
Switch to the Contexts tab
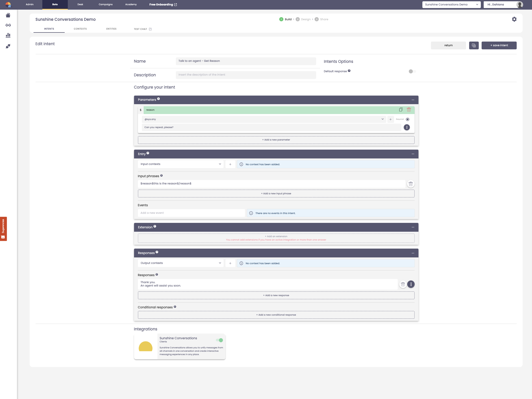80,29
